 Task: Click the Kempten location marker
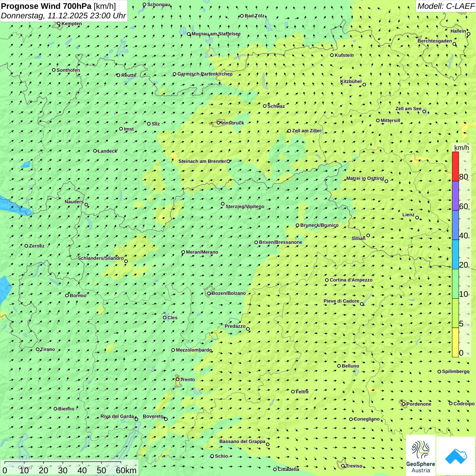pos(59,24)
